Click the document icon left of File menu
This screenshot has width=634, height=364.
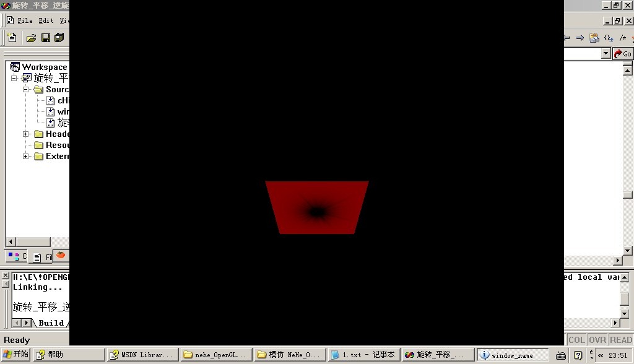pyautogui.click(x=10, y=20)
